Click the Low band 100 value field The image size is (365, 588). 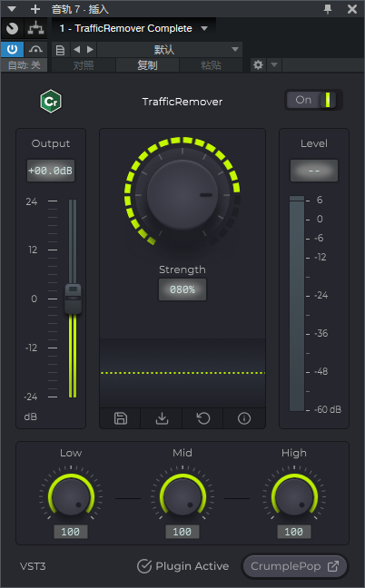pyautogui.click(x=71, y=532)
